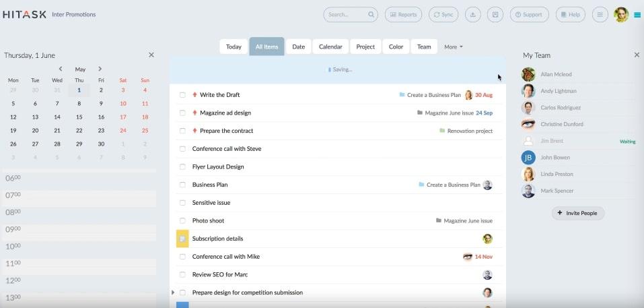Close the My Team panel
Screen dimensions: 644x308
tap(637, 55)
